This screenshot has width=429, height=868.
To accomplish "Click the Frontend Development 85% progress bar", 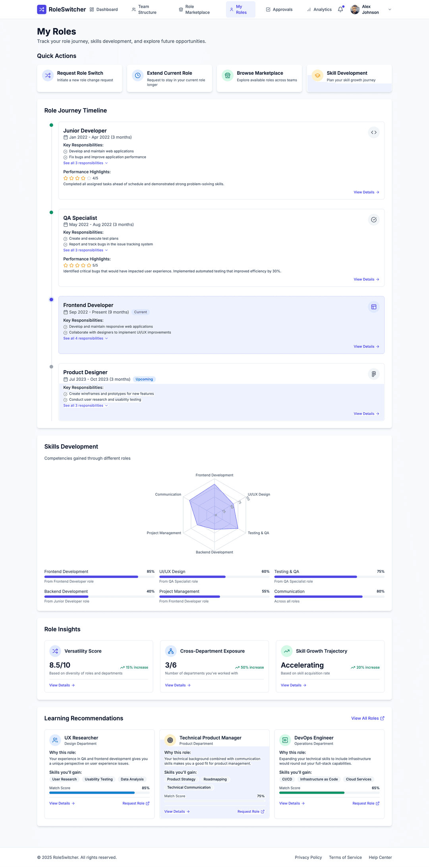I will pyautogui.click(x=99, y=577).
